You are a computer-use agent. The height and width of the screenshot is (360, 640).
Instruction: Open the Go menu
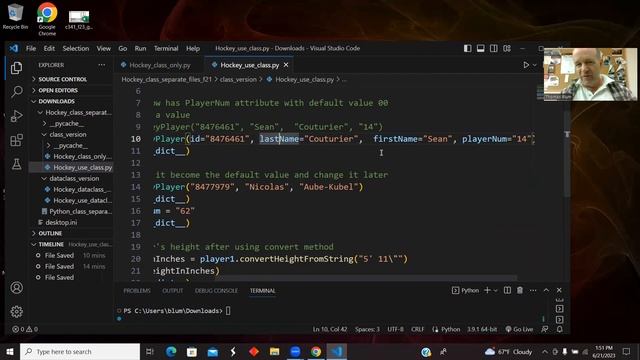(x=122, y=48)
